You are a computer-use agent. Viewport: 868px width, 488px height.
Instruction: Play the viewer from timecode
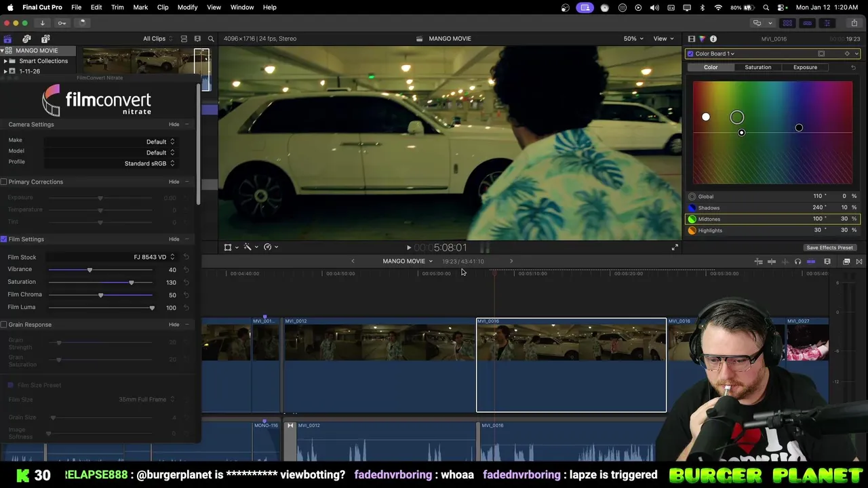coord(408,247)
